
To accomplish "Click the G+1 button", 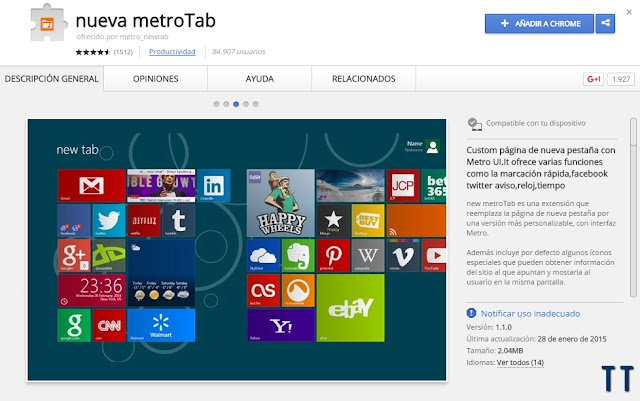I will click(593, 79).
